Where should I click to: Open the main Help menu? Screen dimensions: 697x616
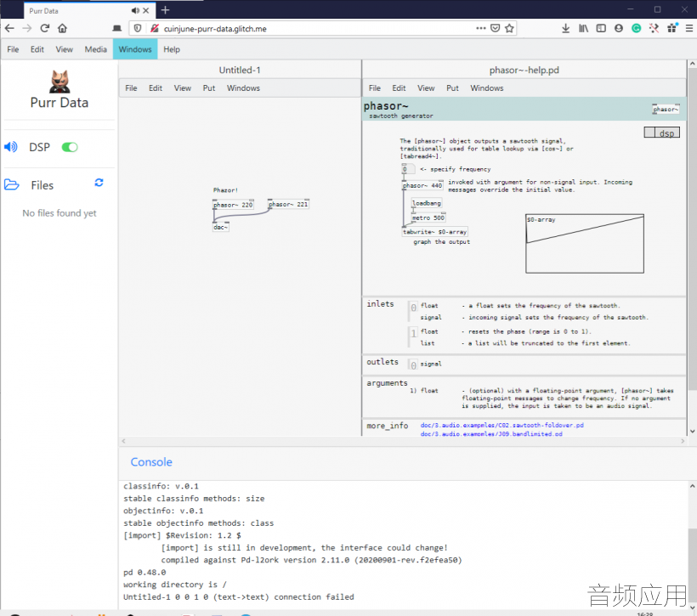(x=172, y=49)
